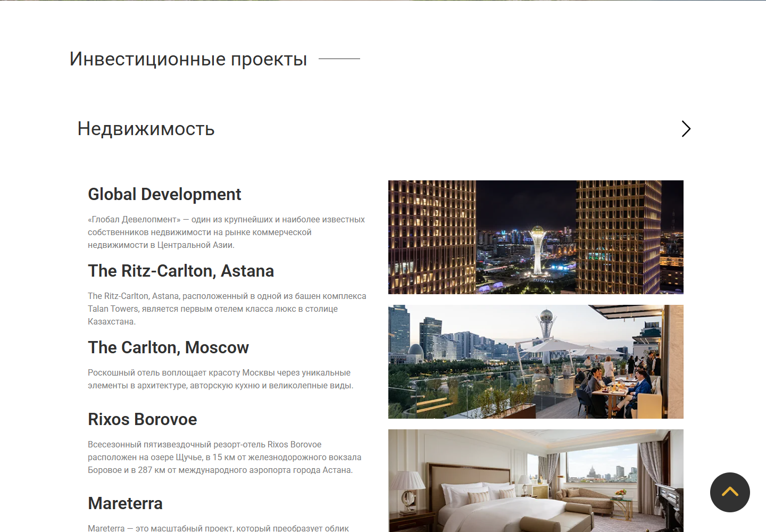This screenshot has width=766, height=532.
Task: View the hotel bedroom photo
Action: pyautogui.click(x=536, y=480)
